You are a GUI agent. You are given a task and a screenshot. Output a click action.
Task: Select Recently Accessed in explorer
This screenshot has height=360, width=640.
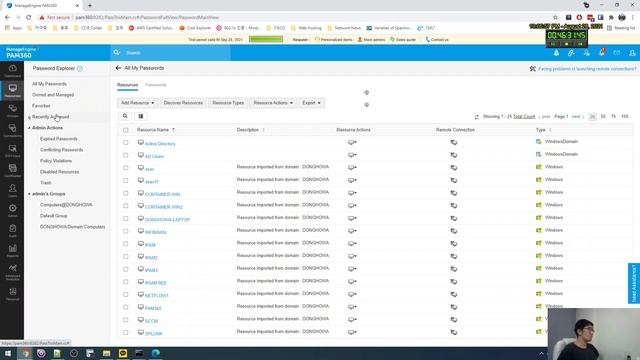click(x=51, y=117)
